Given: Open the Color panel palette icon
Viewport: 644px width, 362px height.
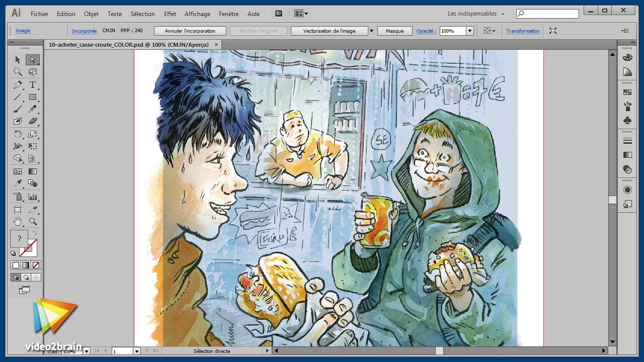Looking at the screenshot, I should pos(627,58).
